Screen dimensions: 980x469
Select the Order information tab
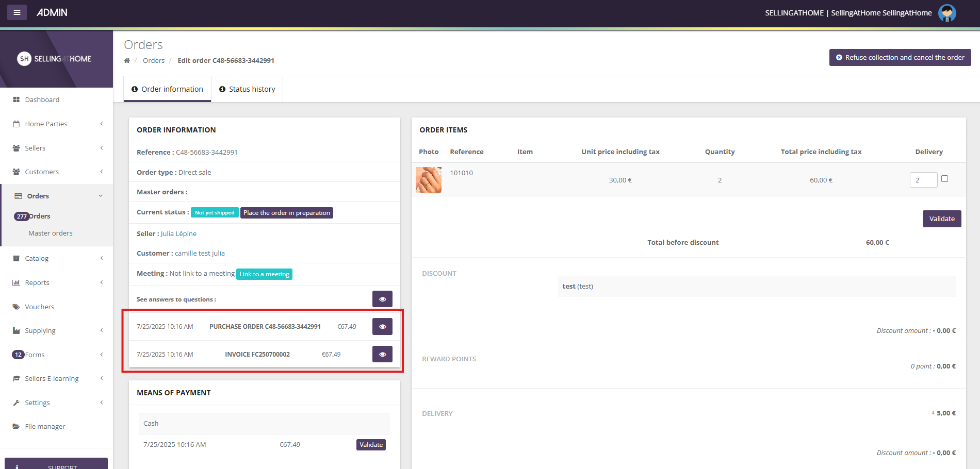[x=167, y=89]
